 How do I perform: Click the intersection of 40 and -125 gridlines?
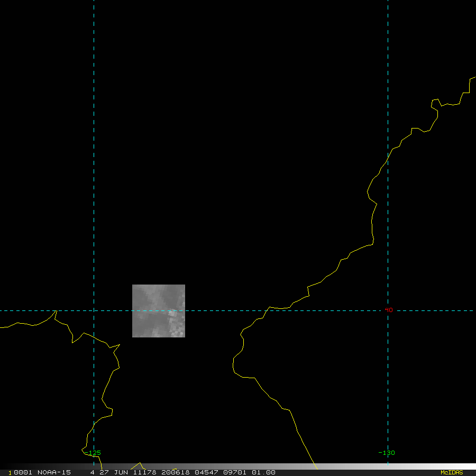tap(94, 310)
